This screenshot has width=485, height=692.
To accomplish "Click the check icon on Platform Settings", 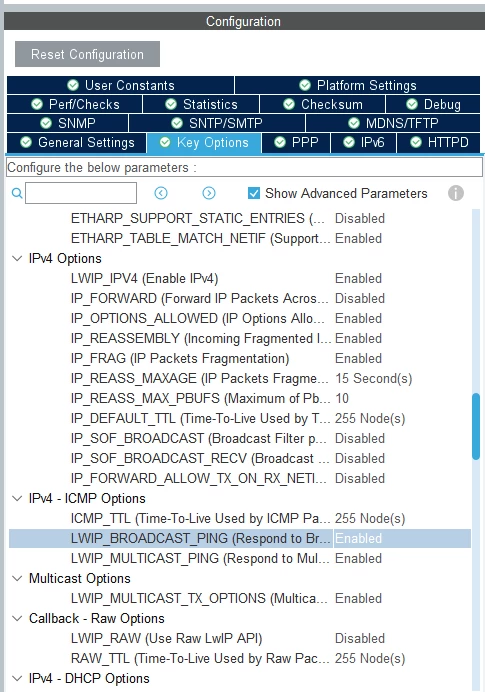I will [305, 85].
